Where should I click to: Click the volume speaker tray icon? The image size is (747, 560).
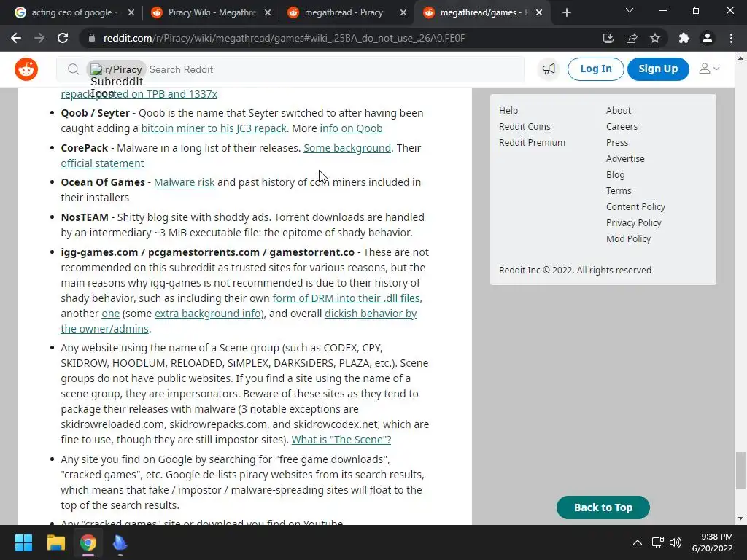point(675,542)
